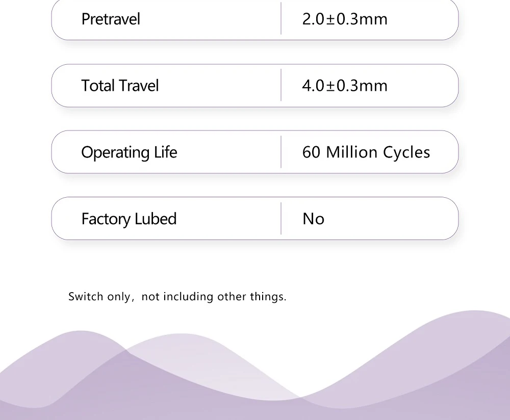The height and width of the screenshot is (420, 510).
Task: Select the 60 Million Cycles value
Action: (366, 152)
